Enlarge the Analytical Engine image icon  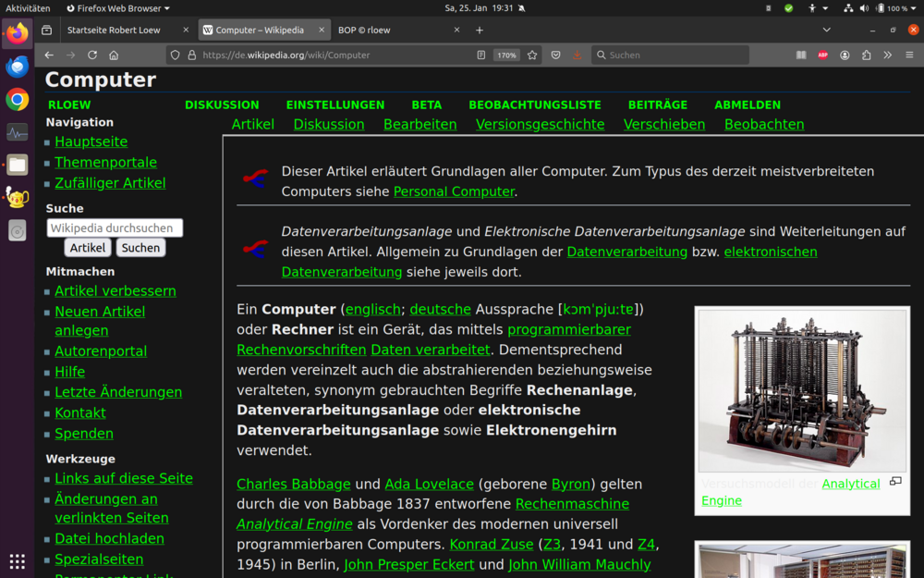(895, 482)
